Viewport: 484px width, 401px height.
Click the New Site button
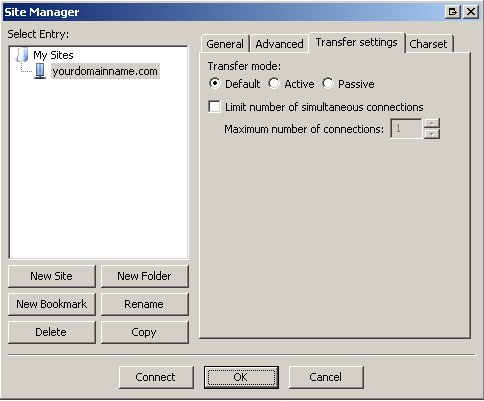(52, 276)
